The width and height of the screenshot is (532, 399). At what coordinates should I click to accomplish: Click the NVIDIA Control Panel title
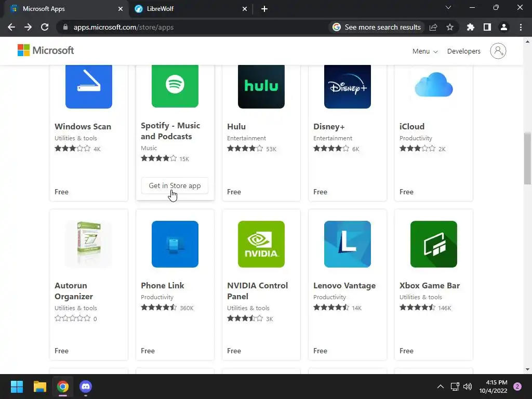(258, 291)
